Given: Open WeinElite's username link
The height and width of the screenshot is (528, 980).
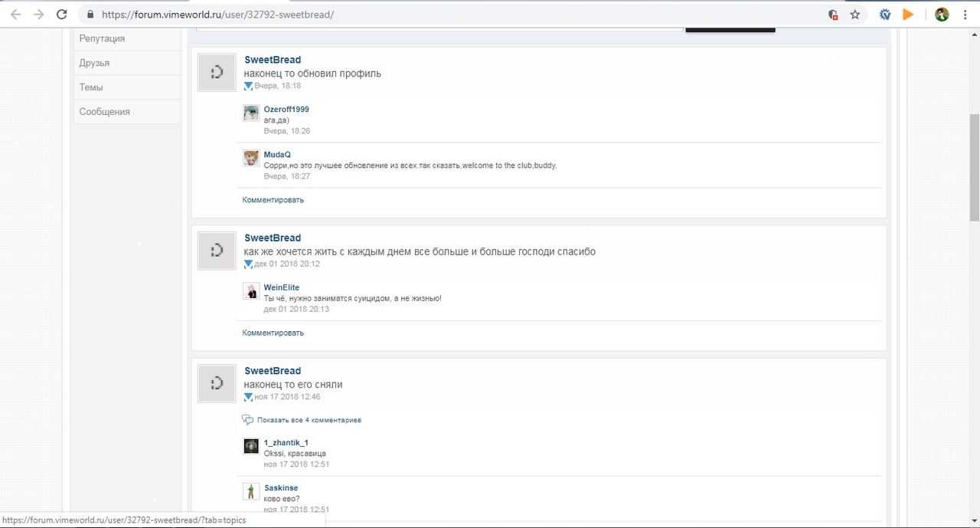Looking at the screenshot, I should click(x=281, y=287).
